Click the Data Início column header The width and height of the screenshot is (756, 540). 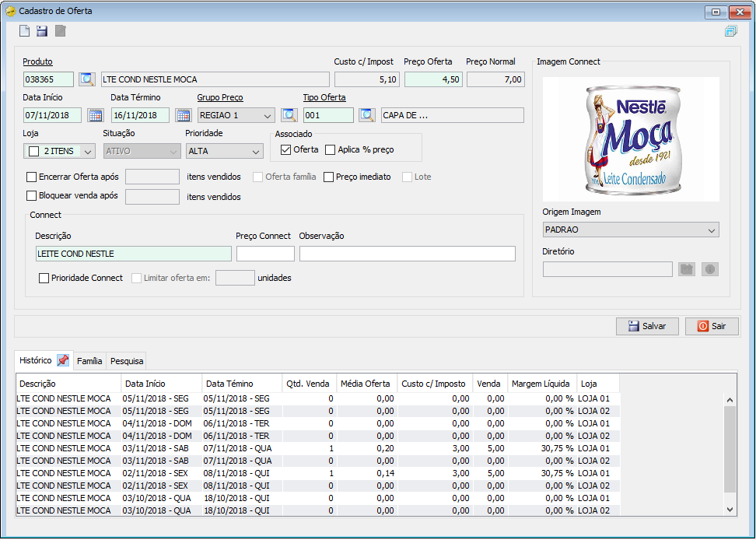tap(162, 384)
